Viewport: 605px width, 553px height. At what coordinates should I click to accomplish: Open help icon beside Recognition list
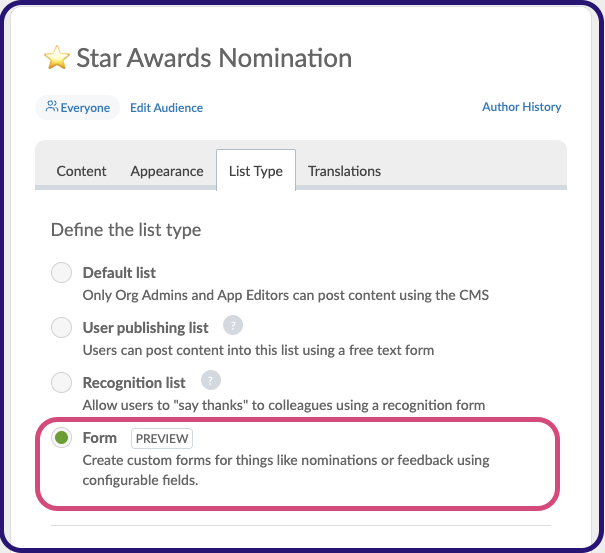pyautogui.click(x=210, y=380)
